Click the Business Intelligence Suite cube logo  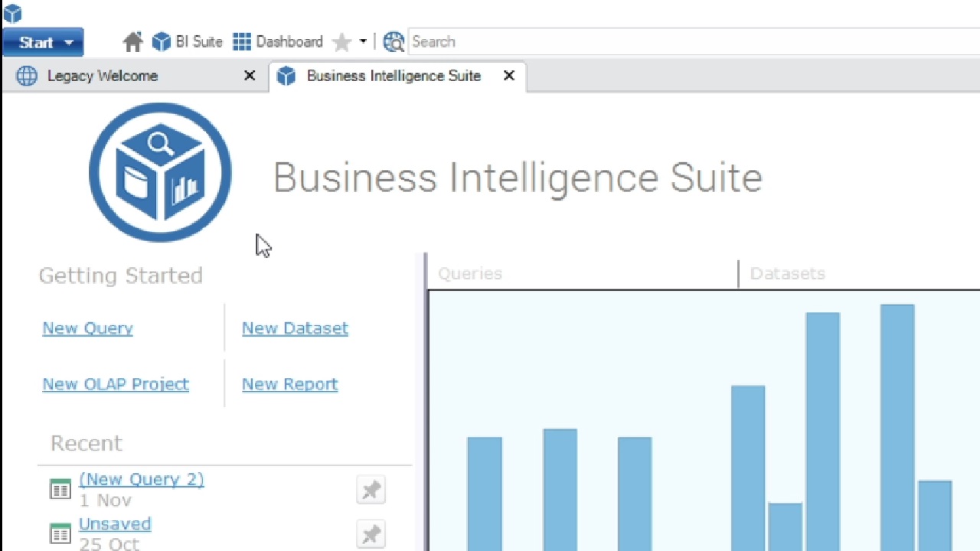click(x=160, y=173)
